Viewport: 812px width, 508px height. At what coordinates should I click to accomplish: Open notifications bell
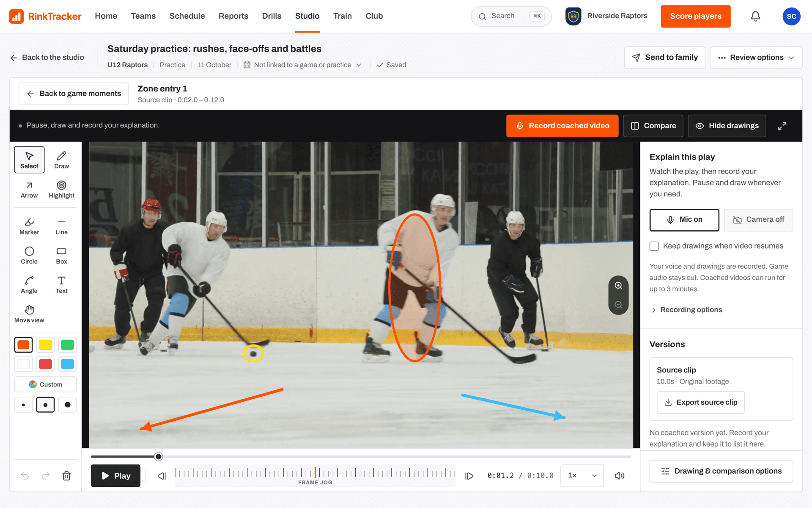tap(755, 16)
